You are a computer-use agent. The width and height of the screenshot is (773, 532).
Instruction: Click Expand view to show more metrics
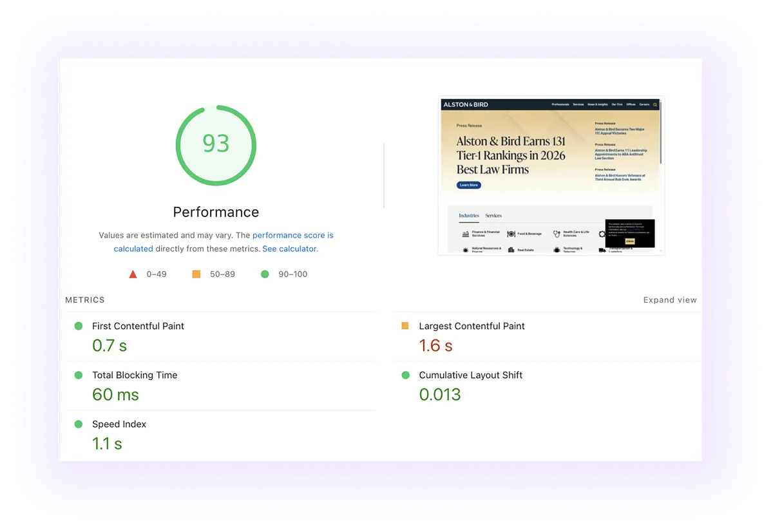click(669, 299)
